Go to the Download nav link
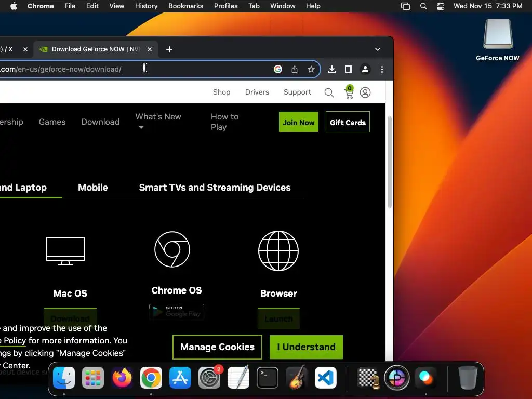Screen dimensions: 532x399 (x=100, y=122)
